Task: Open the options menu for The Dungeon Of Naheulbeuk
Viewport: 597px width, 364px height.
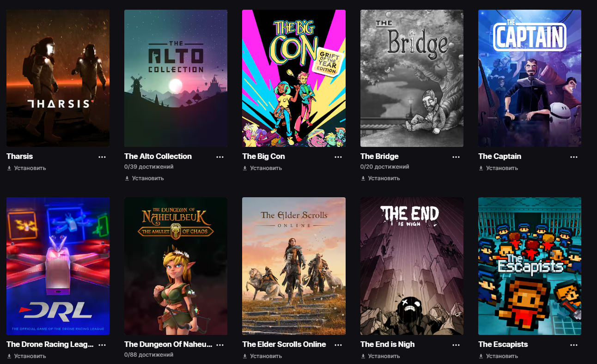Action: [x=220, y=345]
